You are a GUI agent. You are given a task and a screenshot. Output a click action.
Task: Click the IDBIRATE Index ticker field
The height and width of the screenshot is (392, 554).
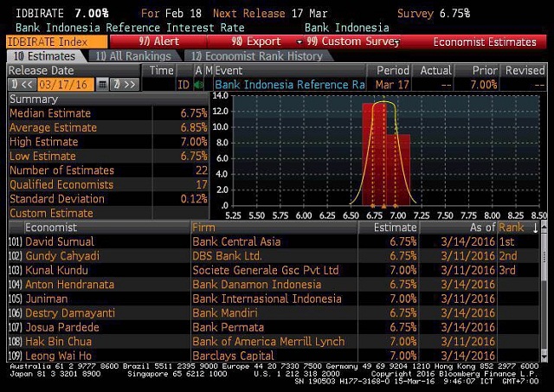[x=56, y=42]
